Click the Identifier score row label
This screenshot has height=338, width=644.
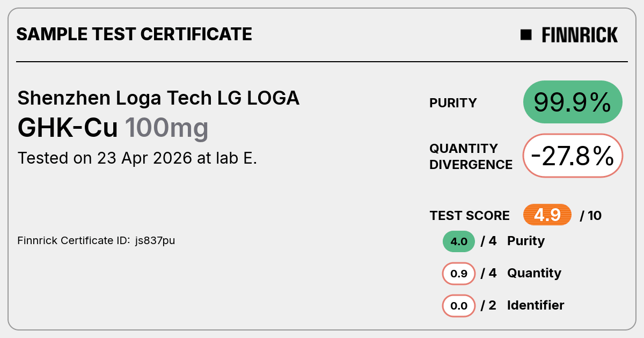[536, 305]
